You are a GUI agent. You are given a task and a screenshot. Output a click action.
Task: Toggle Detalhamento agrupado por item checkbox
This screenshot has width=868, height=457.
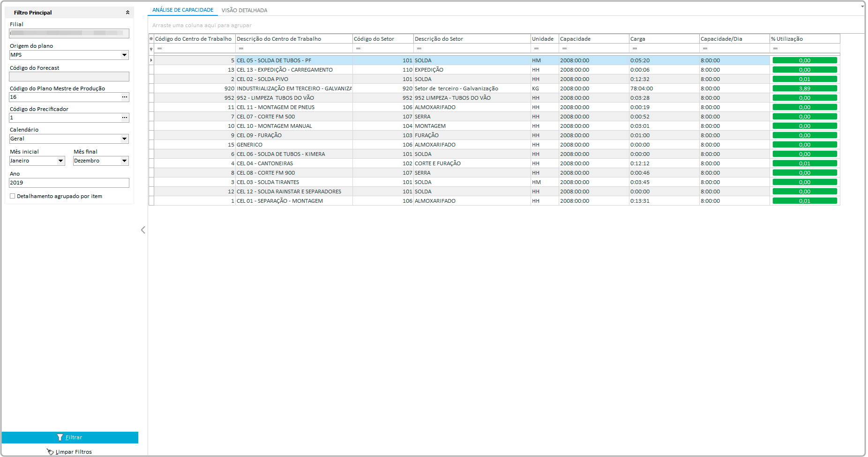coord(13,196)
